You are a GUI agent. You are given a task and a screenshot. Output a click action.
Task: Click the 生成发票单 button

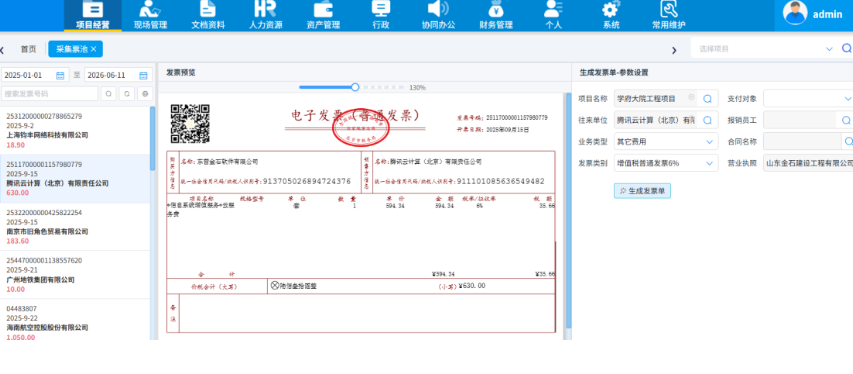tap(642, 191)
